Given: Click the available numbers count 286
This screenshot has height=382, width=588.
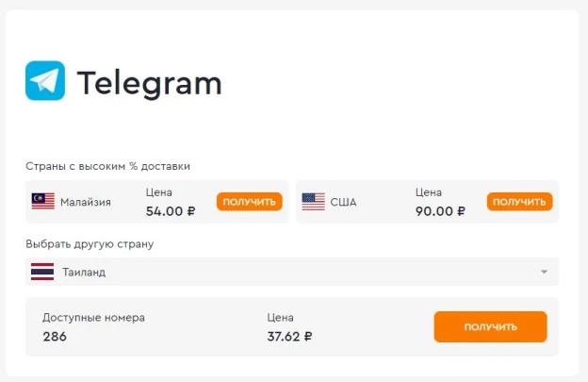Looking at the screenshot, I should click(x=55, y=337).
